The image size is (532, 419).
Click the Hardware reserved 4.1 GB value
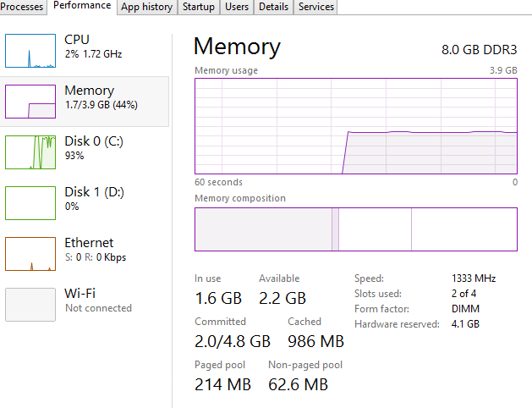[x=465, y=324]
